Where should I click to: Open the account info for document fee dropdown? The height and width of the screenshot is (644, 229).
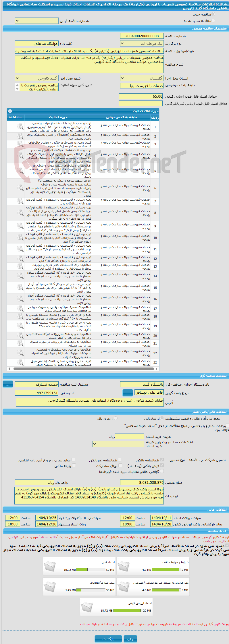[x=118, y=444]
